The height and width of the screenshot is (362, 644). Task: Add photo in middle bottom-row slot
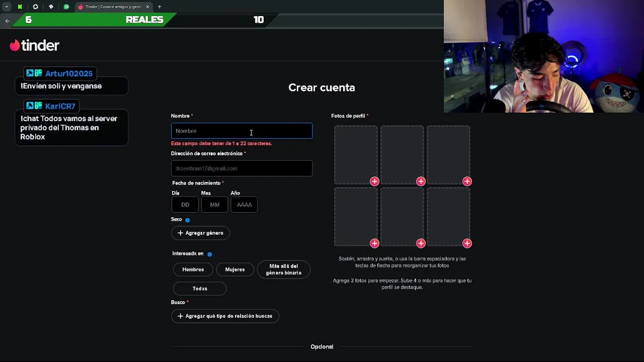click(421, 243)
